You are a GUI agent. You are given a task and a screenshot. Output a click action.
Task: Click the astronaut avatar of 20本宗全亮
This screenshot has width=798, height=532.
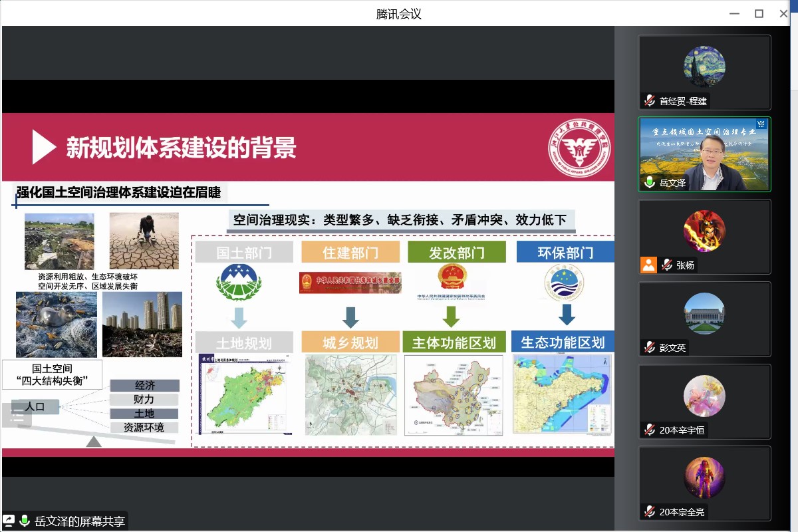point(704,477)
